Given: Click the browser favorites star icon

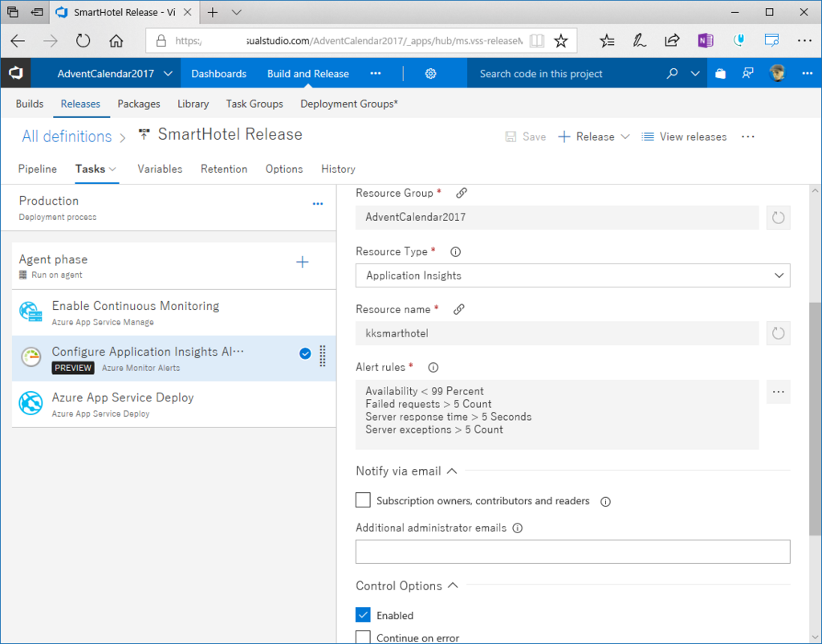Looking at the screenshot, I should (x=560, y=41).
